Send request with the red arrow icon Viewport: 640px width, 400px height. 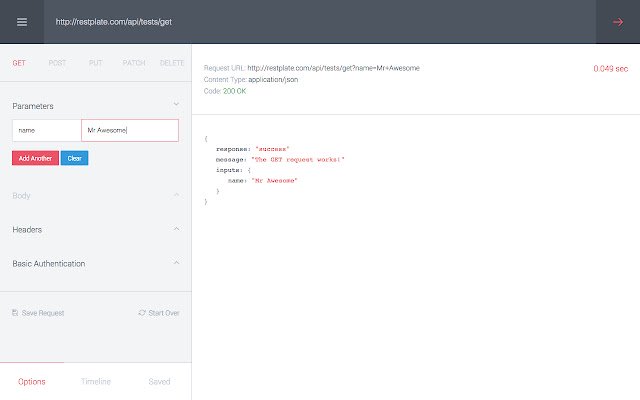(x=618, y=22)
